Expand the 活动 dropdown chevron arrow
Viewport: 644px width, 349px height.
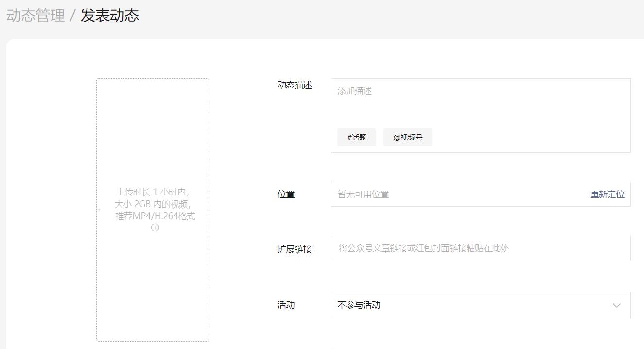tap(616, 305)
